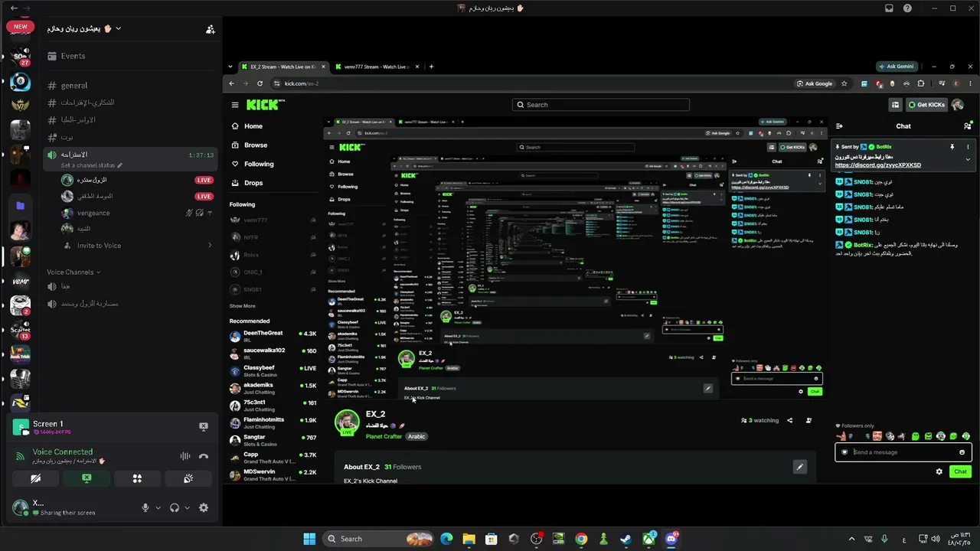Open chat user list icon in outer Kick chat

tap(968, 126)
